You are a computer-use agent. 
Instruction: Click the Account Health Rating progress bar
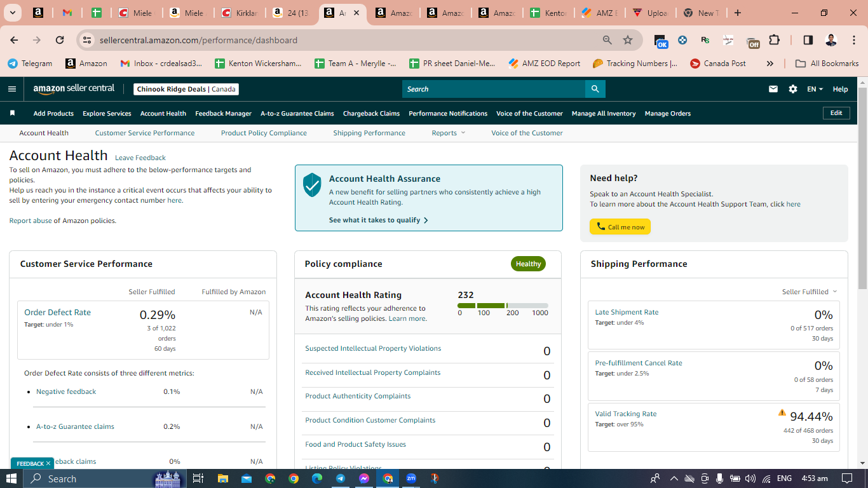503,306
